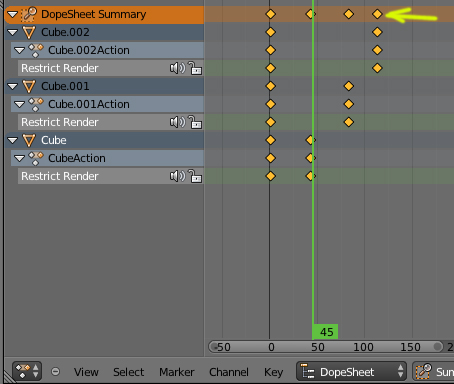The image size is (454, 384).
Task: Select the CubeAction group label
Action: tap(77, 158)
